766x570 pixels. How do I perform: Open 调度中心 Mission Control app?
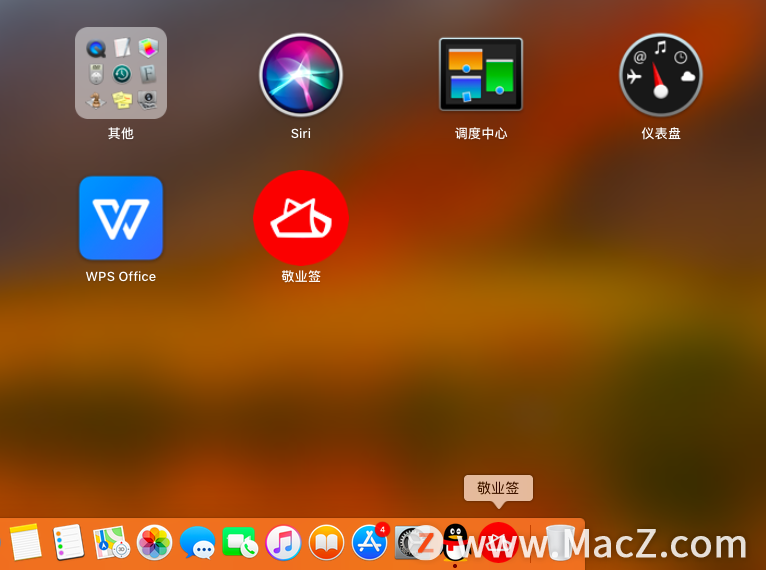[x=481, y=74]
